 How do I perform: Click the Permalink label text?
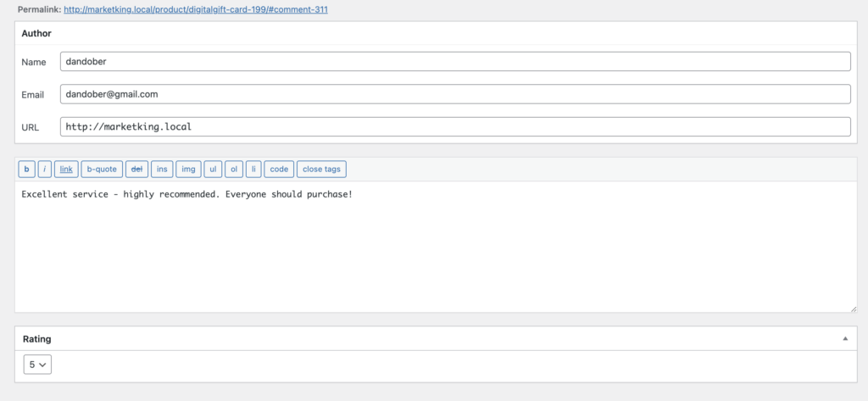(39, 9)
